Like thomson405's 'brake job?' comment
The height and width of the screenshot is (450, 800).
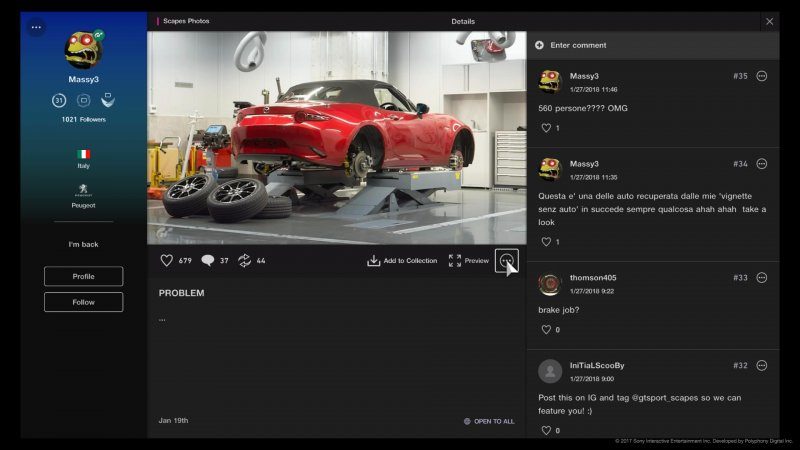pos(546,330)
